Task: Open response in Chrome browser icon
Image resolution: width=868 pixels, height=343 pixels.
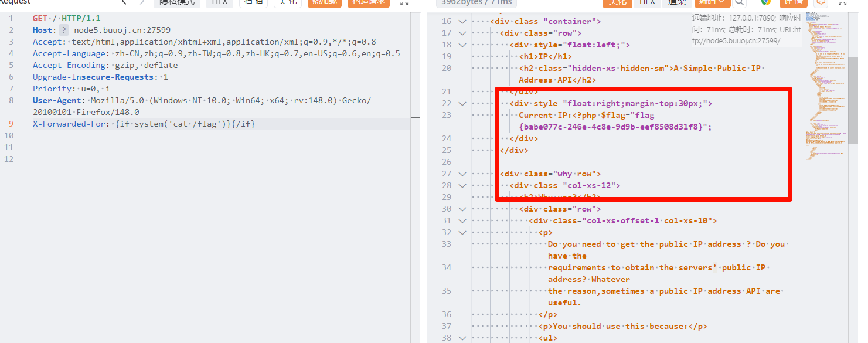Action: tap(765, 2)
